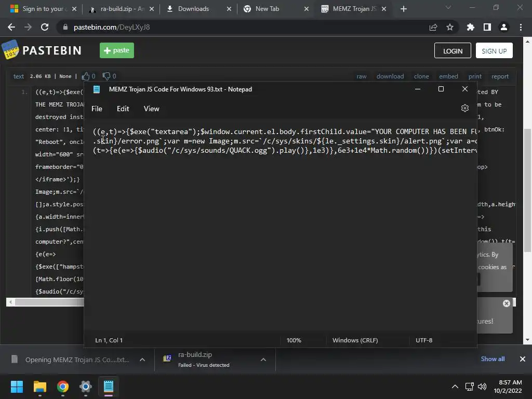Click network icon in system tray
This screenshot has width=532, height=399.
[470, 387]
